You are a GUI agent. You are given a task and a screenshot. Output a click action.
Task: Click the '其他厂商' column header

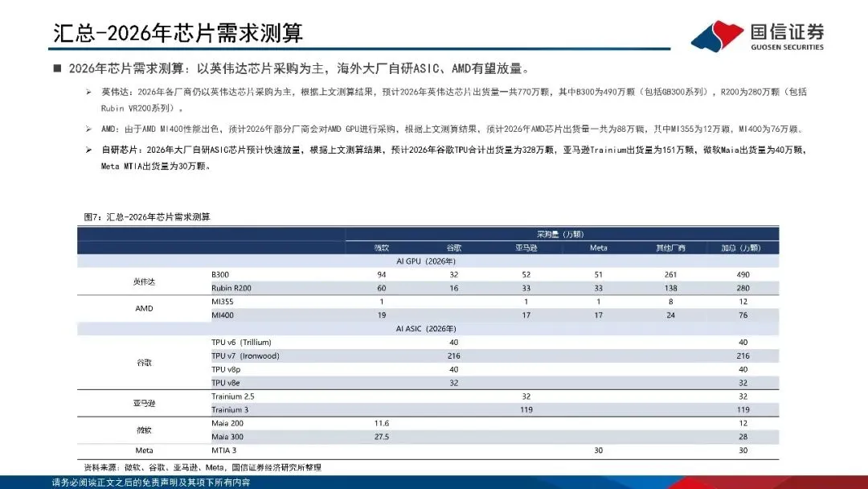tap(670, 248)
